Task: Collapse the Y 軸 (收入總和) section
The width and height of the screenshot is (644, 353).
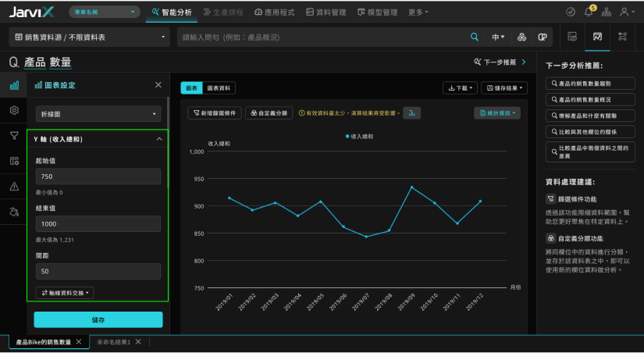Action: 159,139
